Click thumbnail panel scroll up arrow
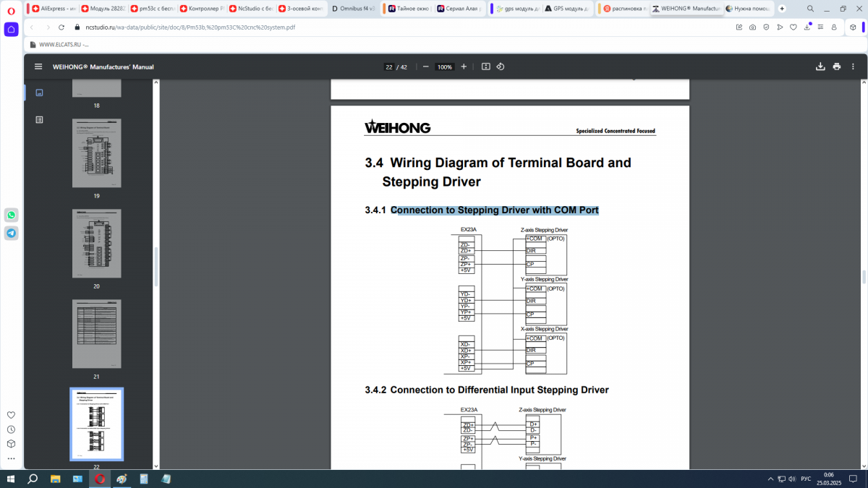The width and height of the screenshot is (868, 488). click(x=156, y=82)
